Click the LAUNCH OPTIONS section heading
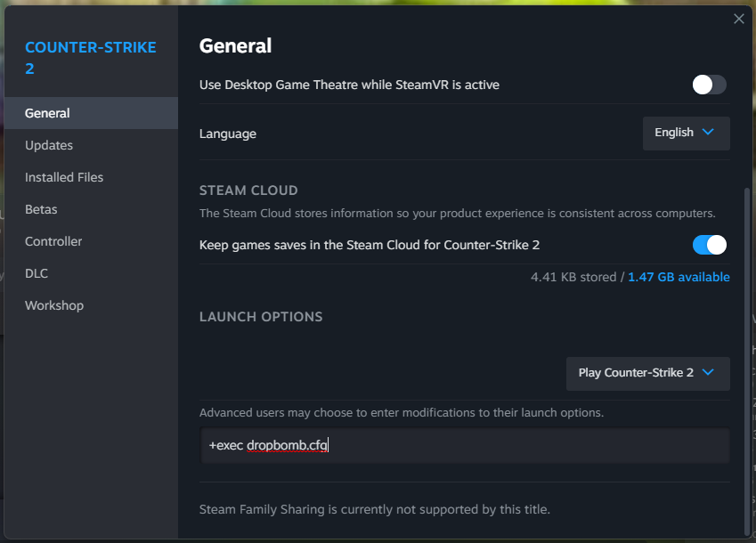The height and width of the screenshot is (543, 756). (x=261, y=317)
